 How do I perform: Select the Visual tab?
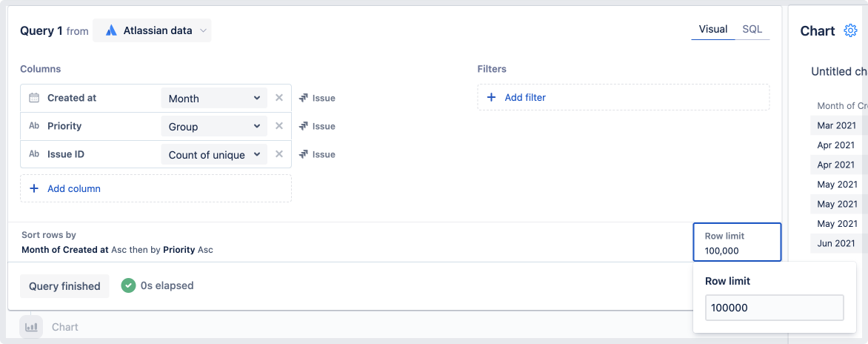pos(712,29)
